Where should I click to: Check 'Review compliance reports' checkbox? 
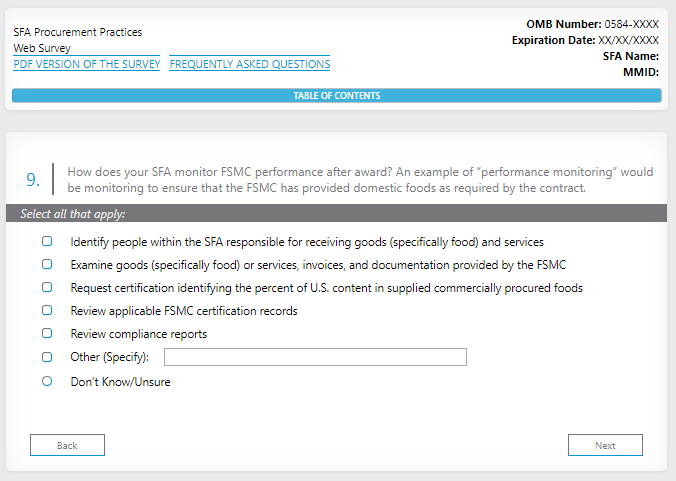pyautogui.click(x=47, y=334)
